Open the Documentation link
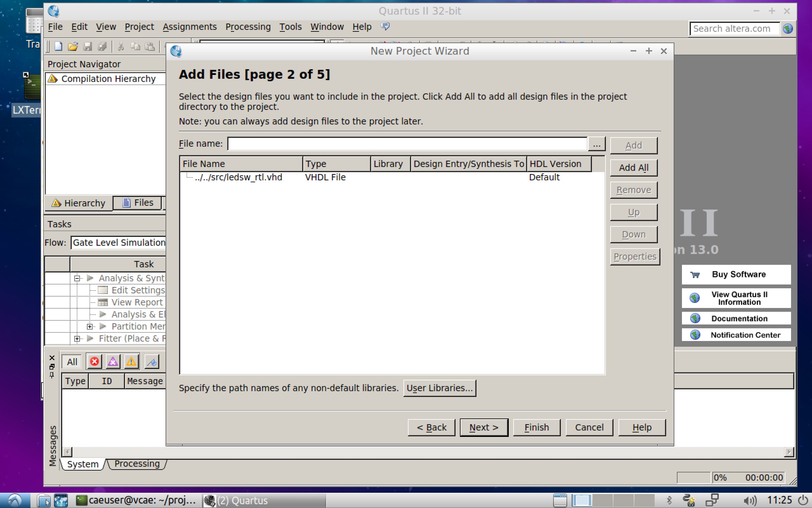Screen dimensions: 812x508 pos(736,318)
